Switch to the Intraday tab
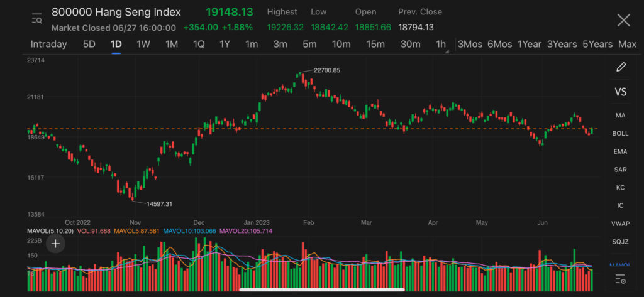The image size is (644, 297). [x=48, y=45]
